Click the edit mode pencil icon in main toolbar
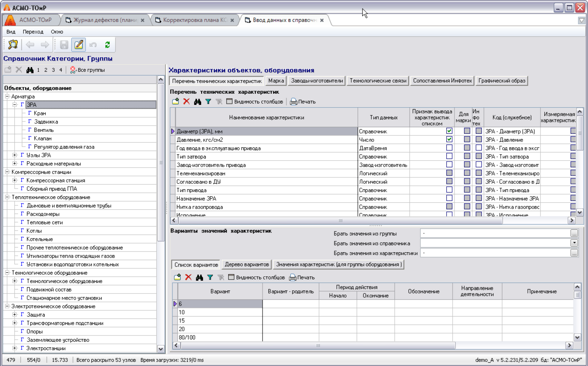 click(79, 45)
